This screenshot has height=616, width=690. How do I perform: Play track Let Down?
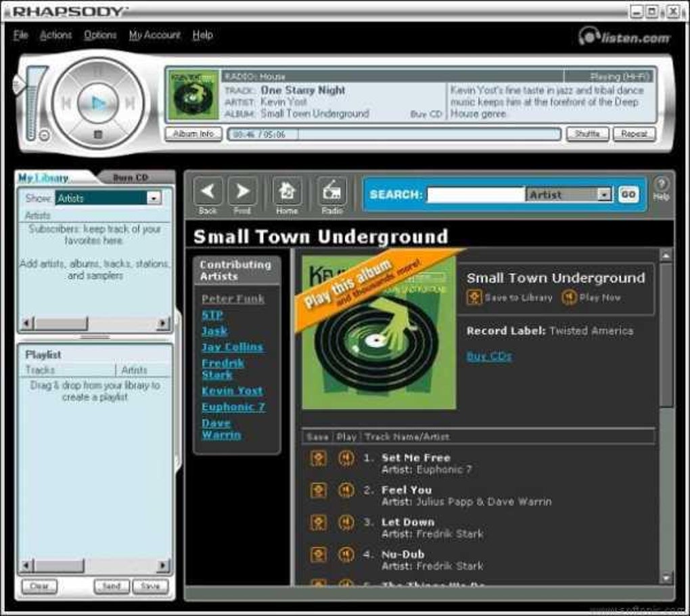[346, 522]
